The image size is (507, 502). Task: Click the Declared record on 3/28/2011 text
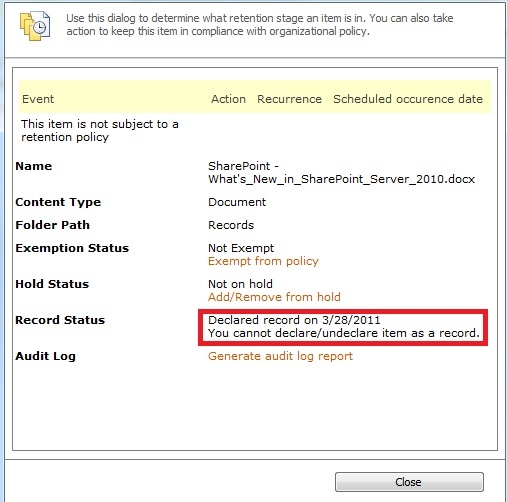pyautogui.click(x=294, y=320)
